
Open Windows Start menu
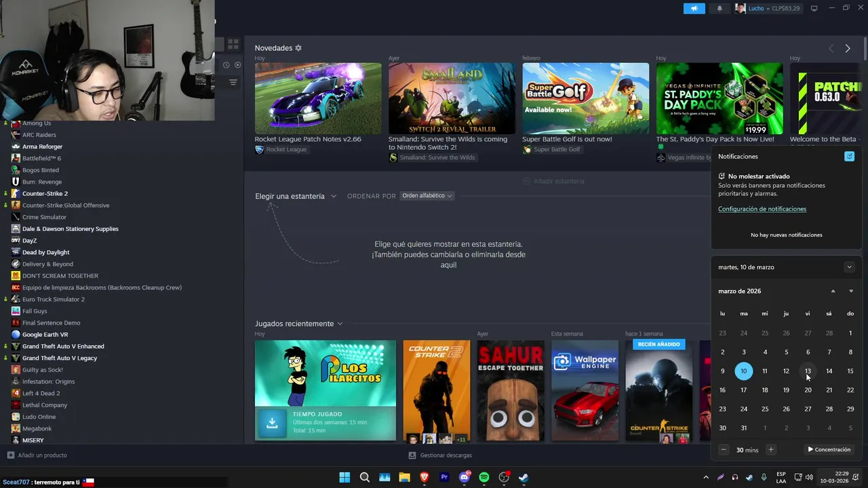[344, 477]
